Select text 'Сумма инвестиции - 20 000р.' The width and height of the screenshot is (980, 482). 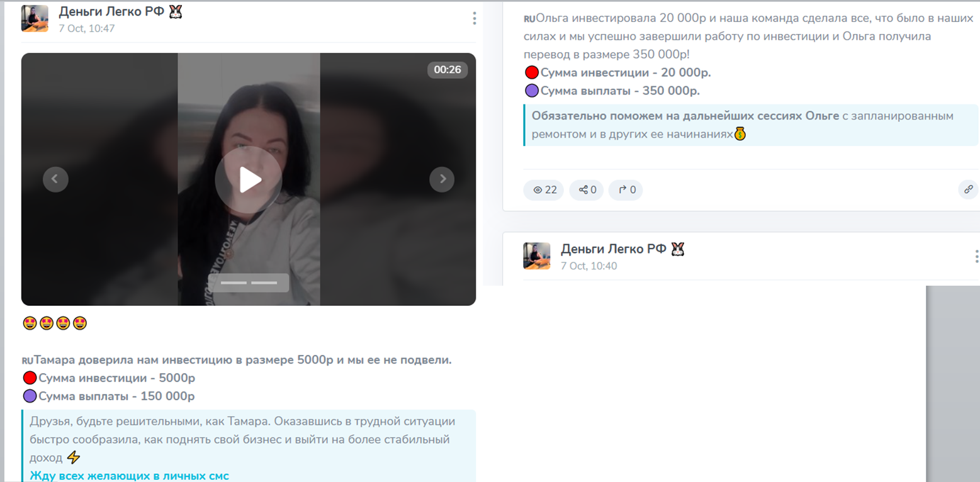point(626,72)
